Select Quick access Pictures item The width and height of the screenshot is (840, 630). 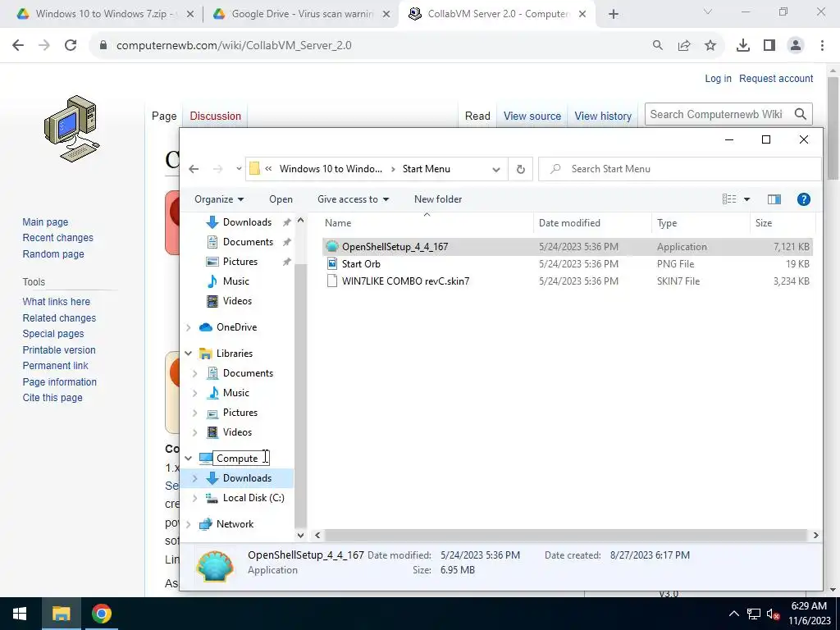click(x=240, y=262)
